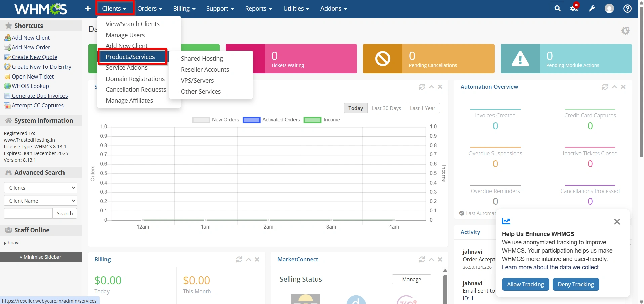Click Allow Tracking button
This screenshot has height=304, width=644.
pos(525,285)
